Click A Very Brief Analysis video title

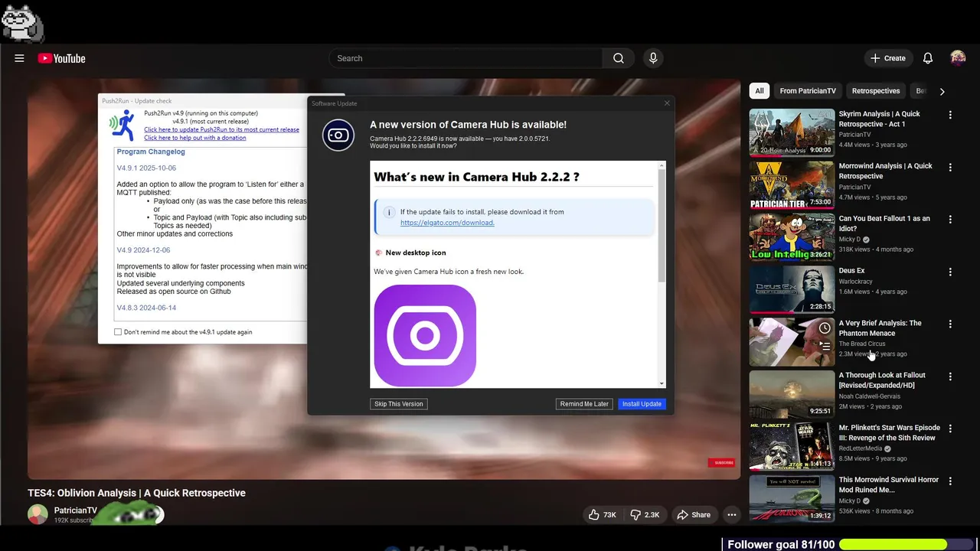point(880,328)
